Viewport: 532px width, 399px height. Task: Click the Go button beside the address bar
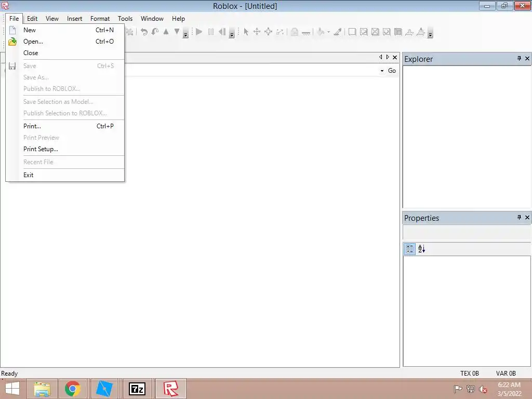[392, 71]
